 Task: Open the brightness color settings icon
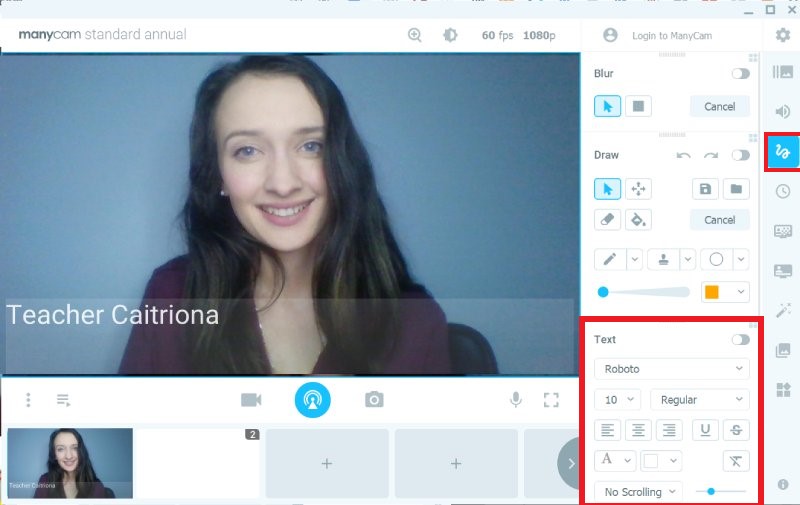450,35
